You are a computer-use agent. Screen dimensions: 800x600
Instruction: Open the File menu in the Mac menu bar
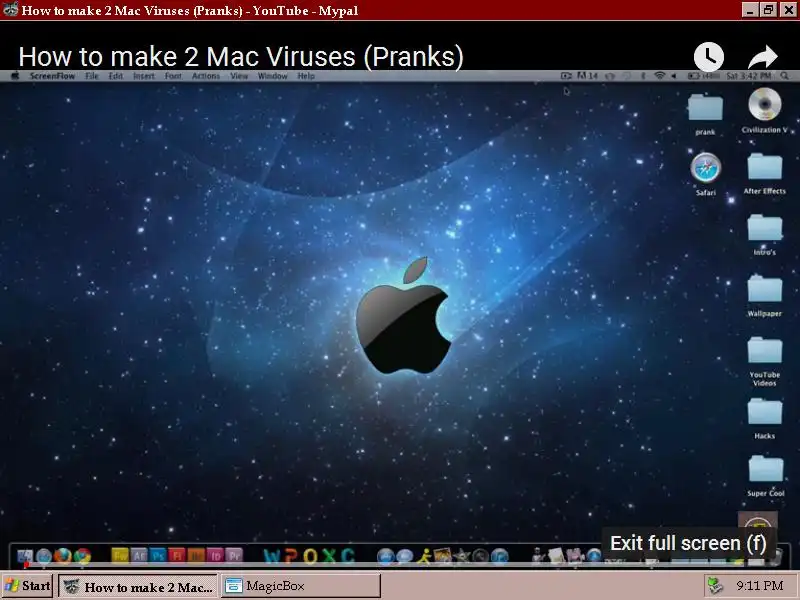92,76
